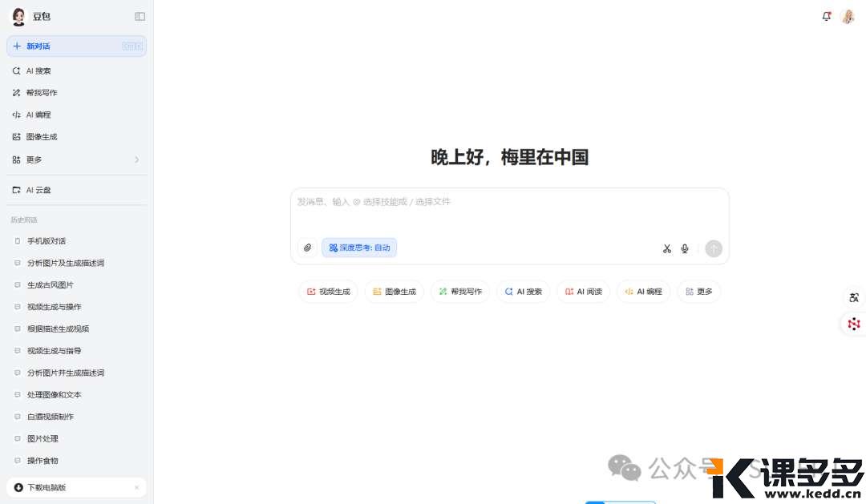Open the 更多 dropdown below the input box
Viewport: 866px width, 504px height.
click(698, 292)
